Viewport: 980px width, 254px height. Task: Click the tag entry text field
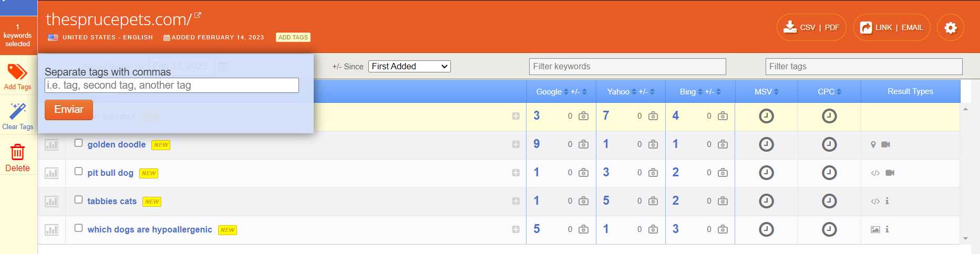point(172,85)
